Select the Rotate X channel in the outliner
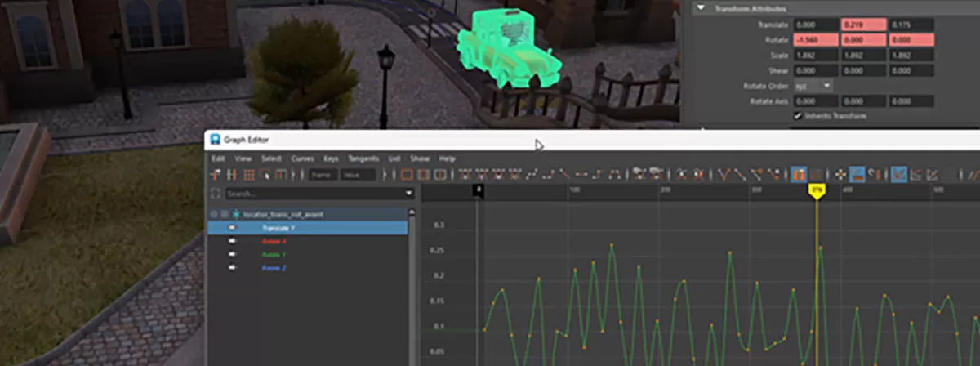 coord(274,242)
